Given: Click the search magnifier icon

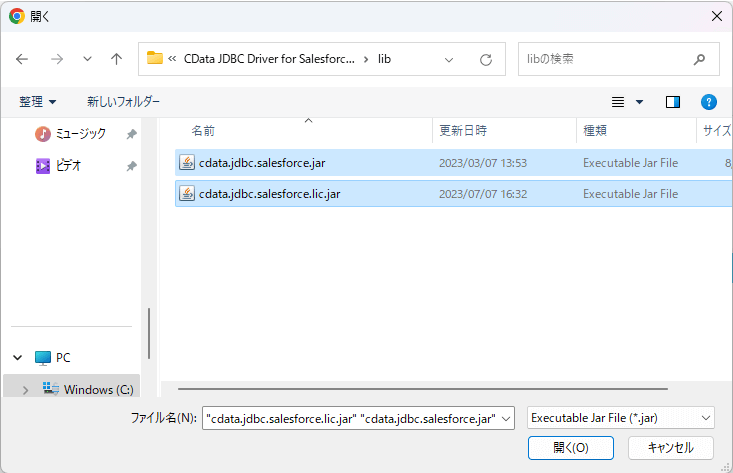Looking at the screenshot, I should tap(699, 59).
